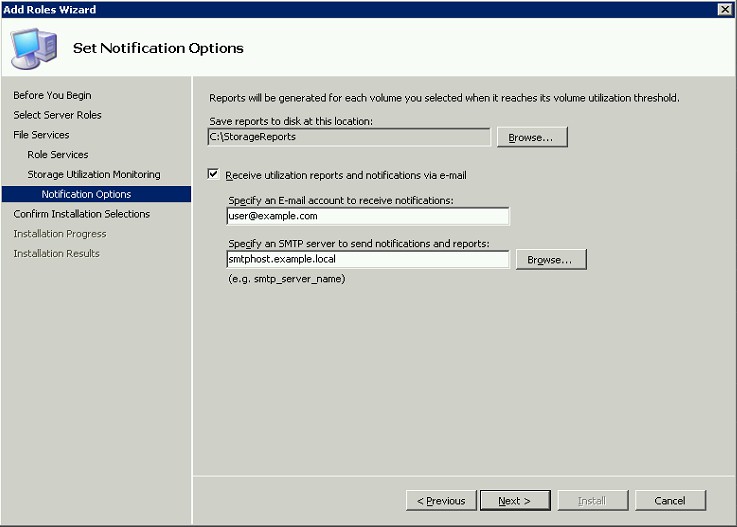Screen dimensions: 737x527
Task: Click the Installation Progress step
Action: (x=60, y=234)
